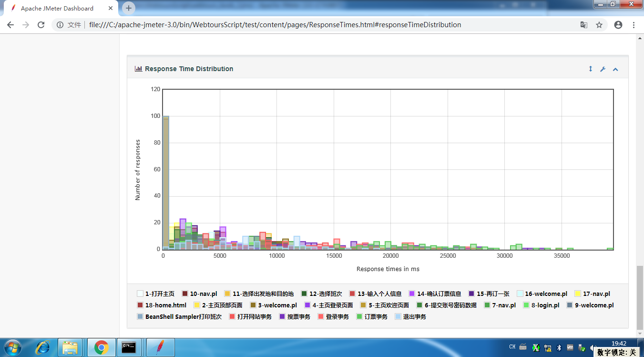Click the 18-home.html color swatch

click(x=140, y=305)
